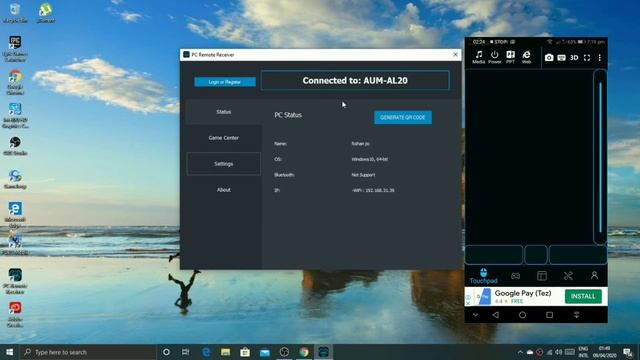Screen dimensions: 640x360
Task: Open the Game Center menu item
Action: 224,138
